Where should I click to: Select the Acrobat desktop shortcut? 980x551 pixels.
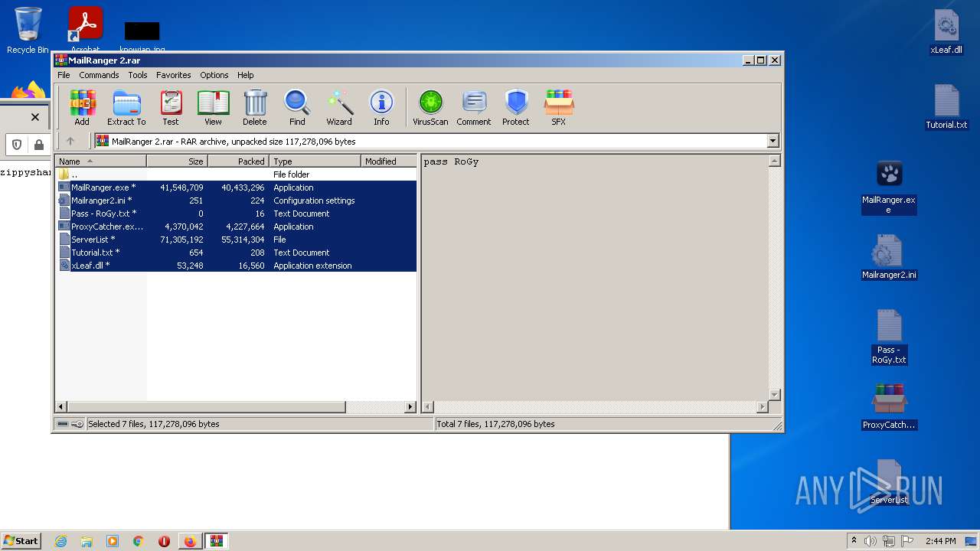(x=86, y=31)
